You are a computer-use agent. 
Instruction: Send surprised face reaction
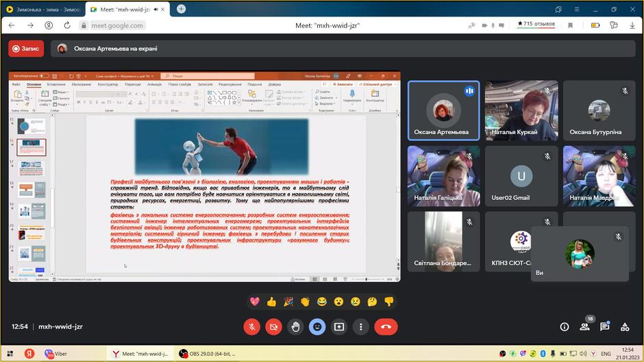[338, 302]
